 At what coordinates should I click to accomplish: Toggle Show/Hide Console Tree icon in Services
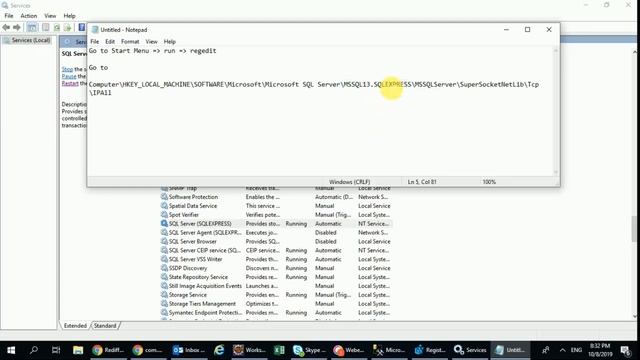point(32,27)
